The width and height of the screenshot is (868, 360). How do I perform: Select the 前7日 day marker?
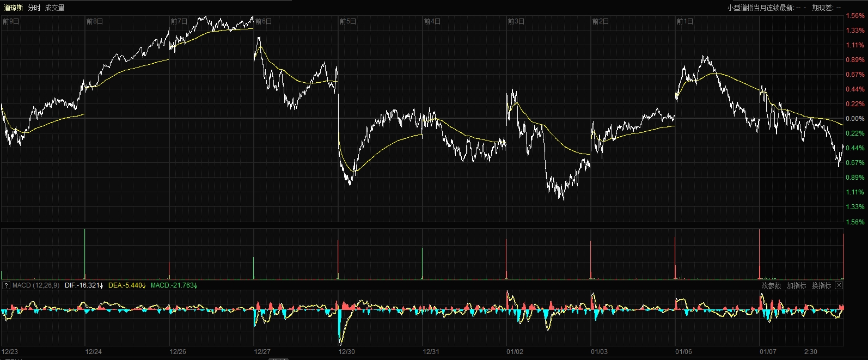pyautogui.click(x=179, y=21)
